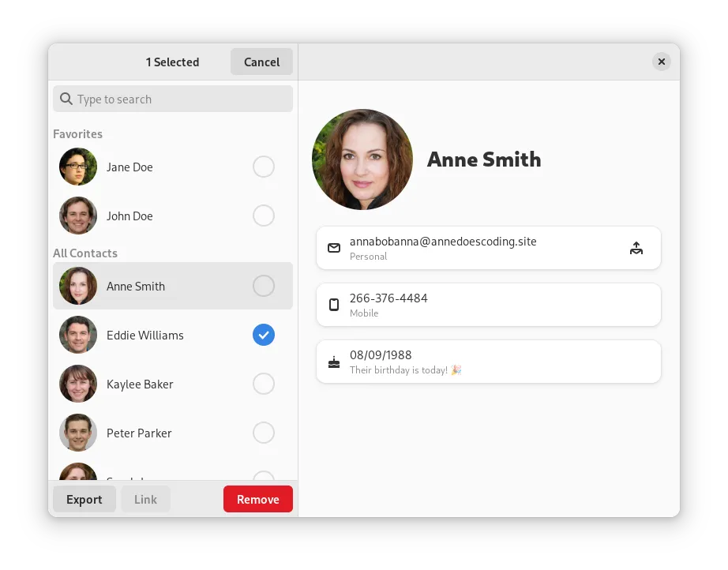
Task: Open Kaylee Baker's contact entry
Action: click(140, 384)
